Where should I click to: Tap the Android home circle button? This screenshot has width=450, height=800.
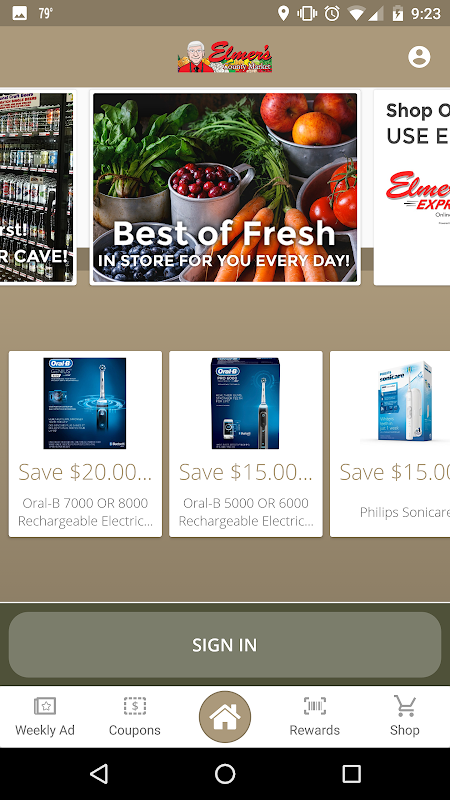(225, 774)
